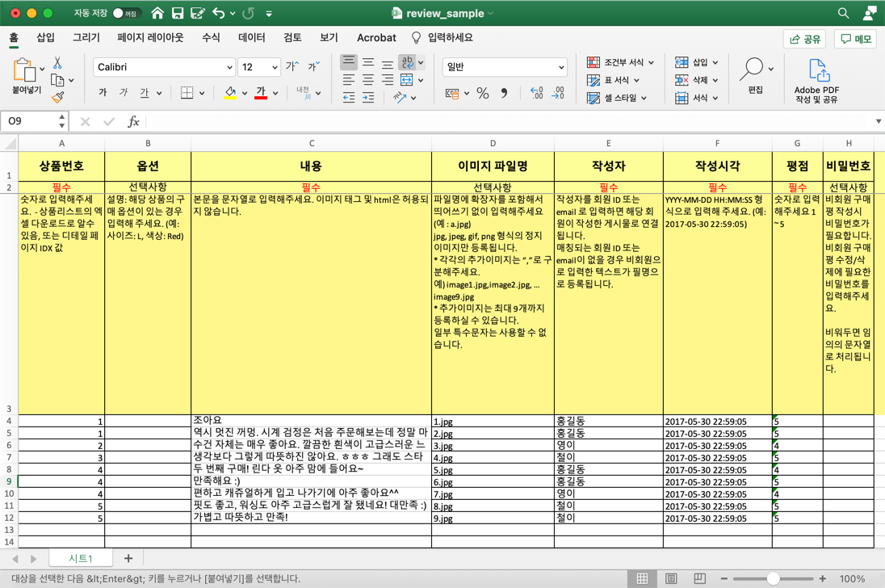Click cell containing 조아요
885x588 pixels.
pos(311,420)
